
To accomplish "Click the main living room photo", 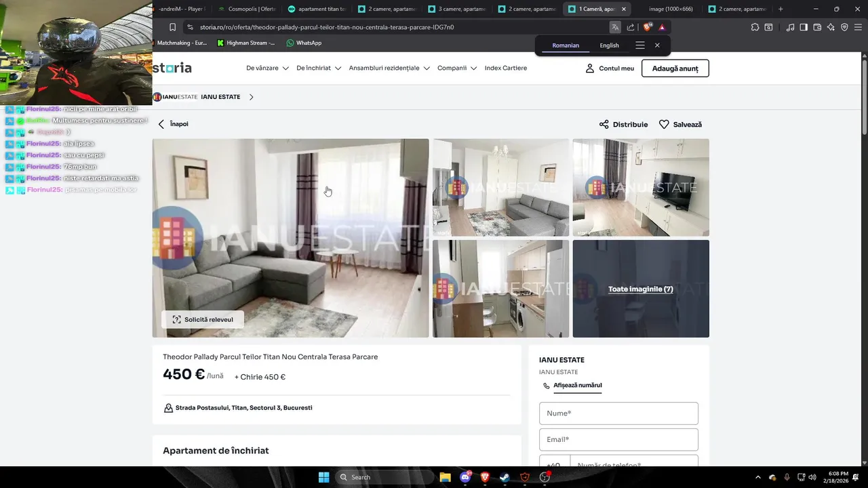I will tap(290, 238).
